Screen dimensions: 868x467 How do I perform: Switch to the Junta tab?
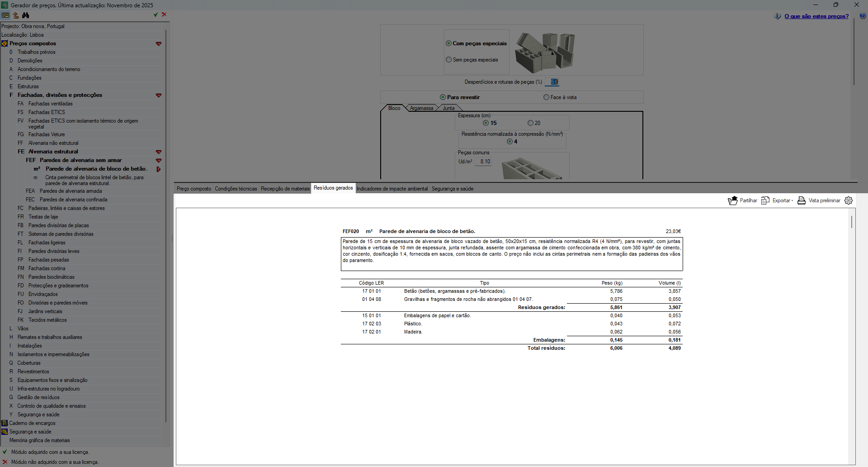click(448, 108)
